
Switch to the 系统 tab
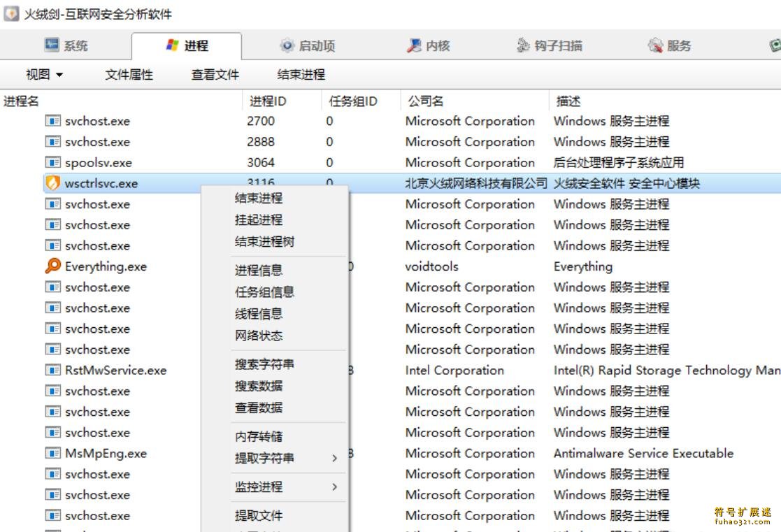coord(66,46)
